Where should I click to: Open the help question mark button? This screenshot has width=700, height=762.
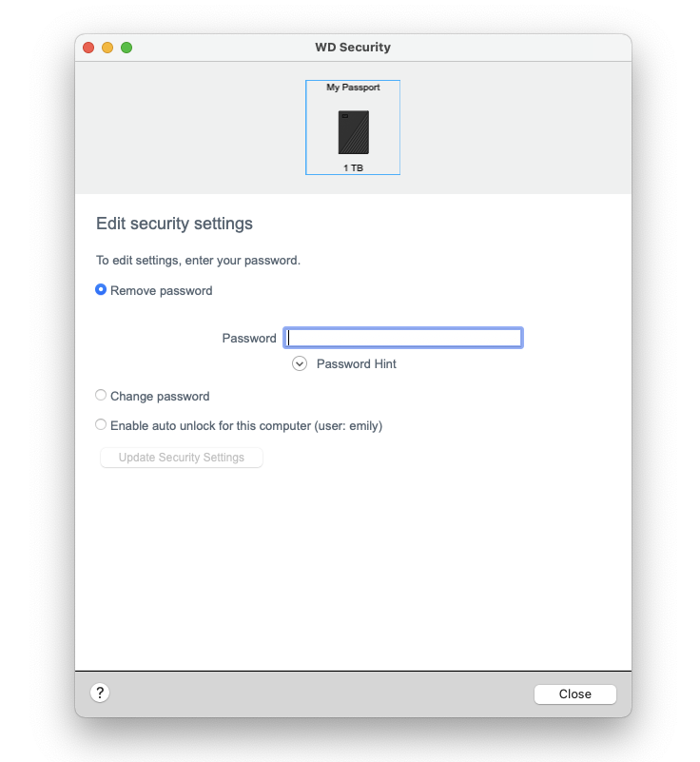click(100, 693)
